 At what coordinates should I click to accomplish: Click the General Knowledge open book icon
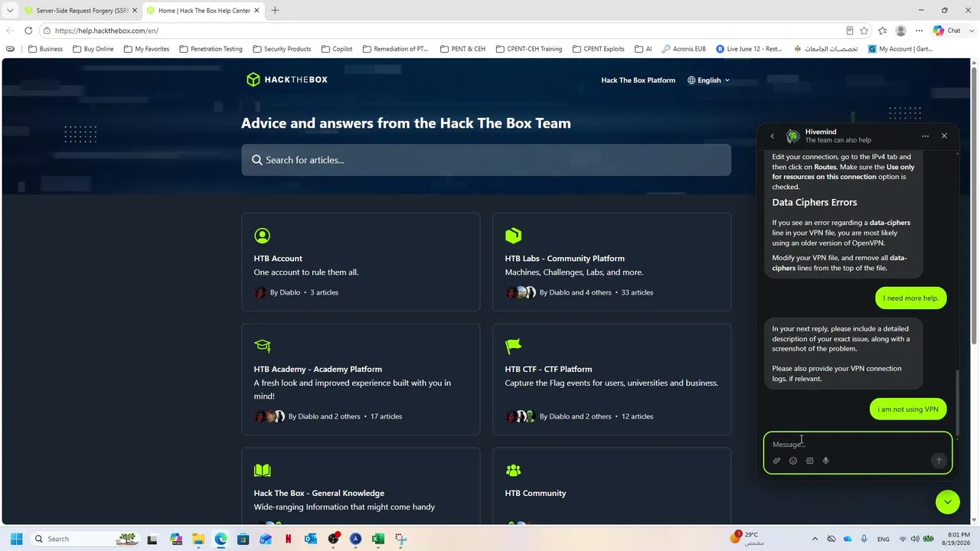point(262,470)
